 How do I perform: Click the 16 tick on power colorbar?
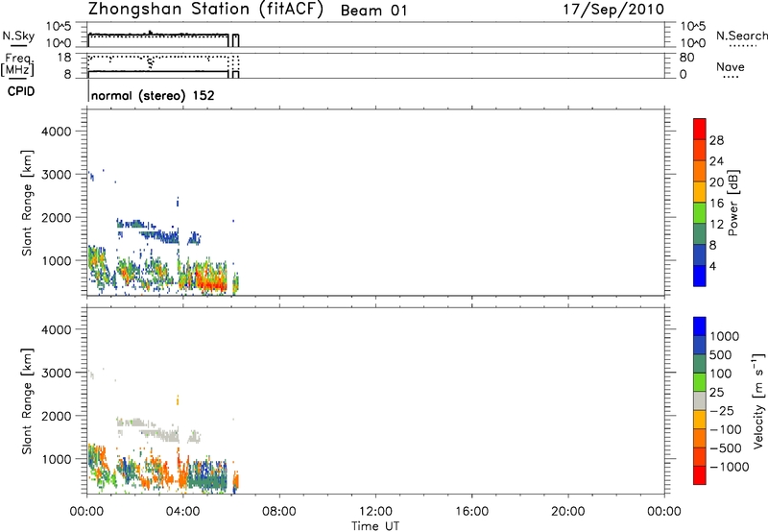pyautogui.click(x=716, y=204)
